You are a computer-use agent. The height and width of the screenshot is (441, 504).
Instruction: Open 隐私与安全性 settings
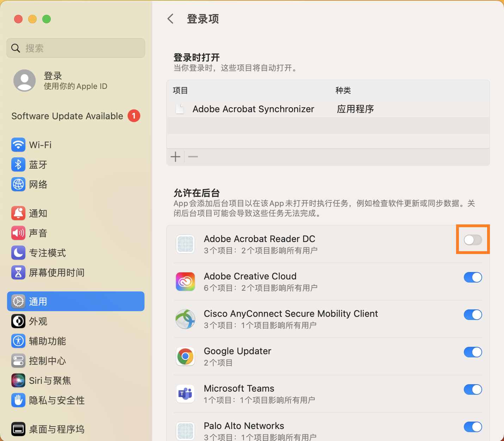[56, 400]
